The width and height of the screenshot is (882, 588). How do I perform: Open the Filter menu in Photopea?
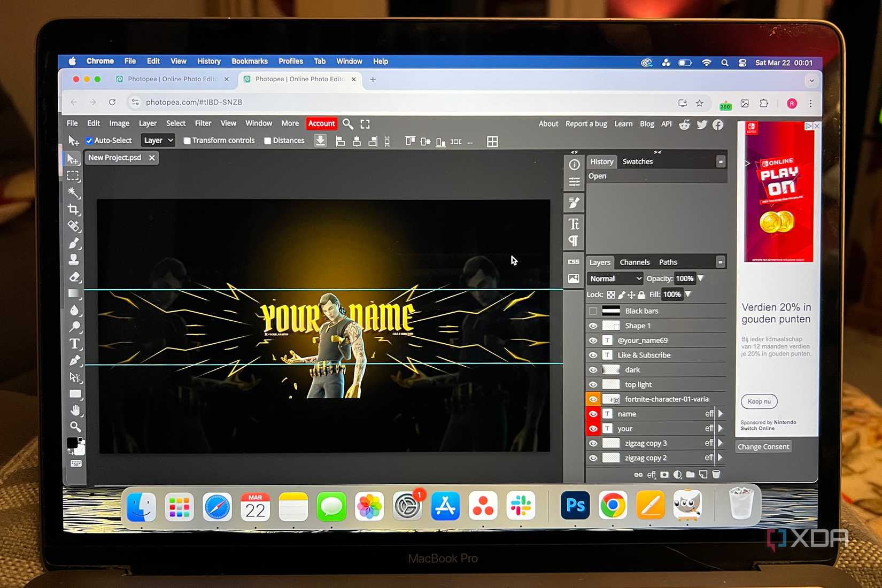point(203,123)
